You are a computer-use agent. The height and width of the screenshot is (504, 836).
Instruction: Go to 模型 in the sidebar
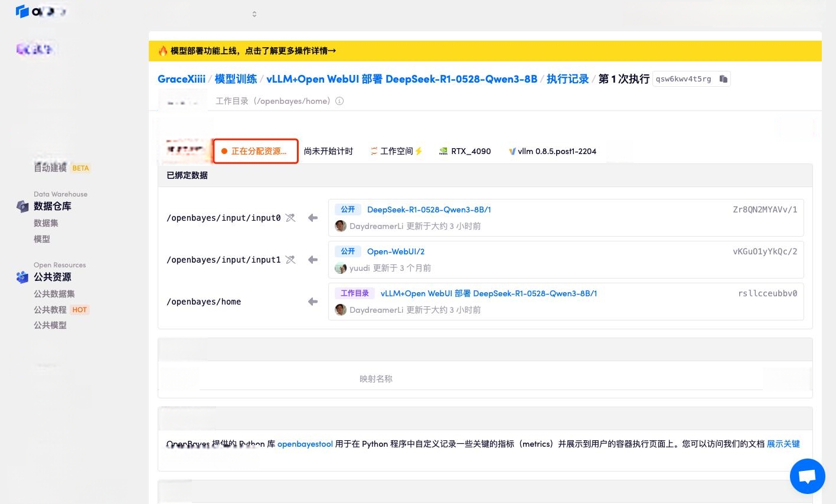[42, 239]
